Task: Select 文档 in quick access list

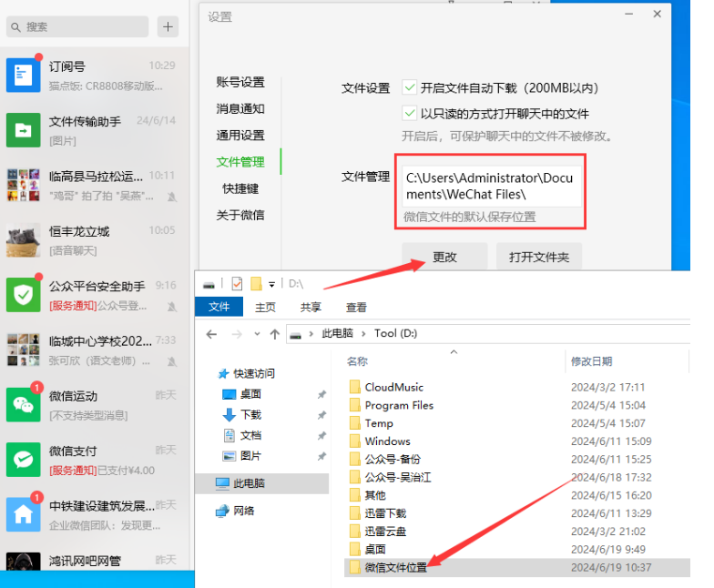Action: tap(251, 435)
